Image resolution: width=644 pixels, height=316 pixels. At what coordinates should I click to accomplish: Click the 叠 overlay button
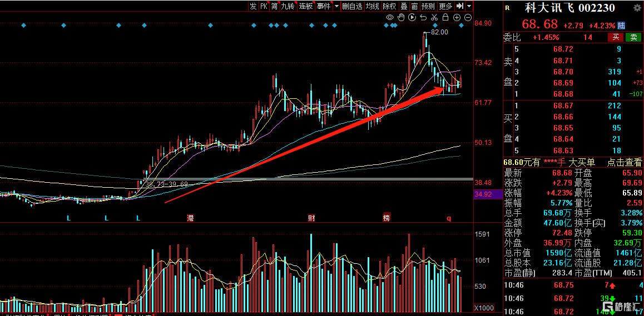[x=404, y=6]
